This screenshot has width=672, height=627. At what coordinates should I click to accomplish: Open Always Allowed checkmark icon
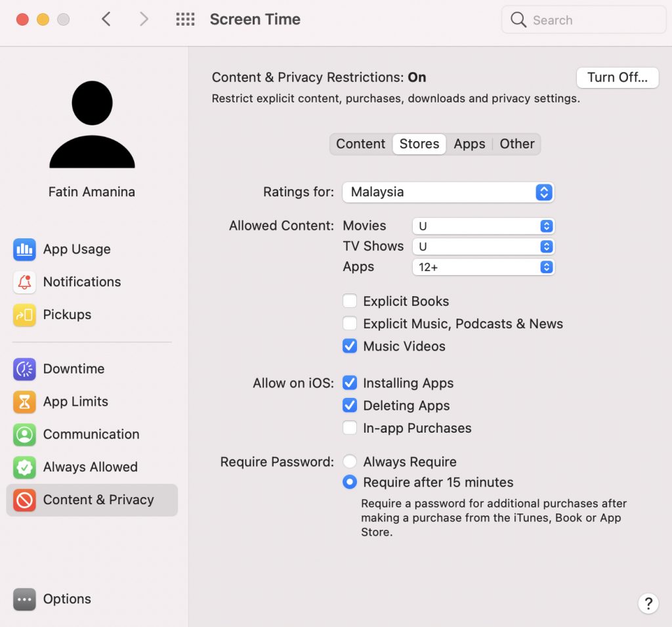pyautogui.click(x=24, y=467)
